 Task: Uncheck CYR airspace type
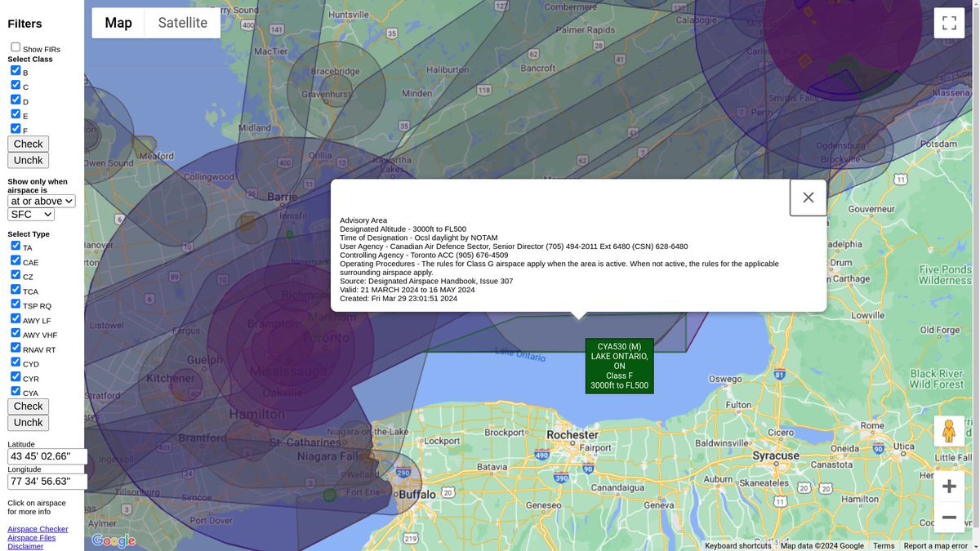(x=16, y=377)
